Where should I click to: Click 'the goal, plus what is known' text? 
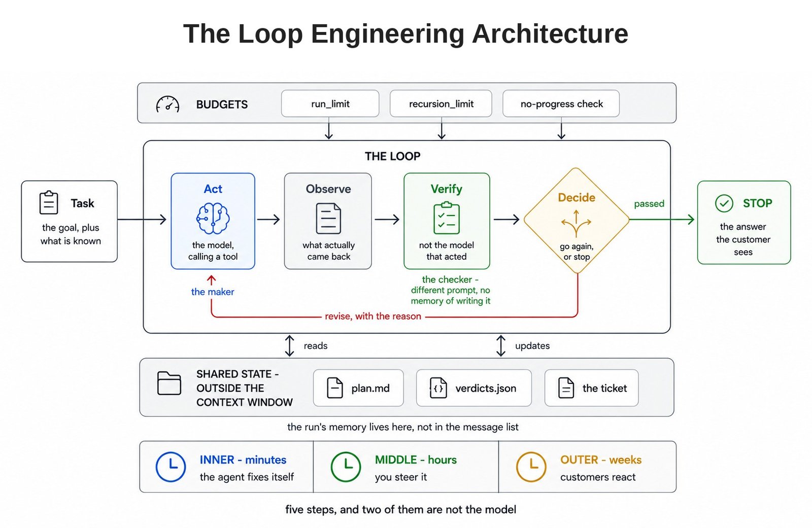click(x=71, y=234)
